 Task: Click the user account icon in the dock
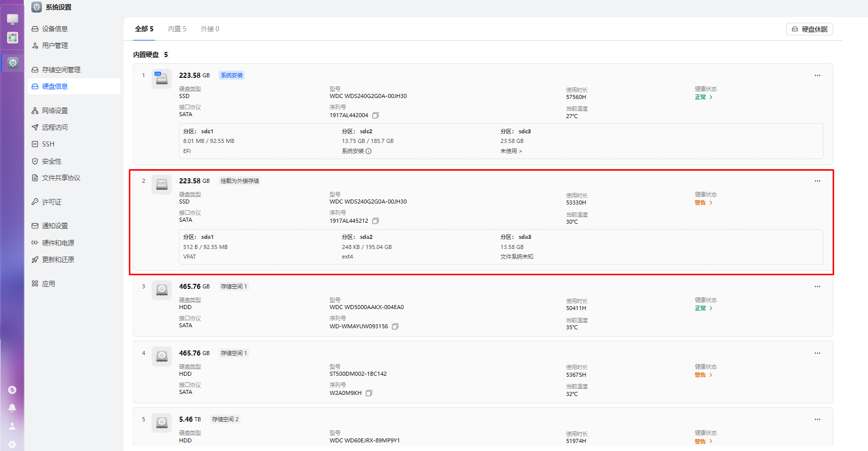pos(13,426)
